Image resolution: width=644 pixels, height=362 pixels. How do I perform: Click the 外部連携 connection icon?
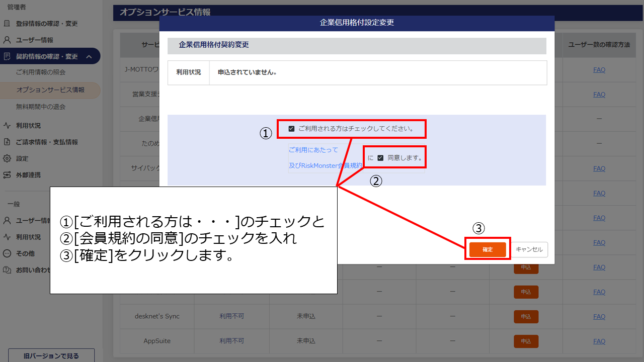[7, 175]
